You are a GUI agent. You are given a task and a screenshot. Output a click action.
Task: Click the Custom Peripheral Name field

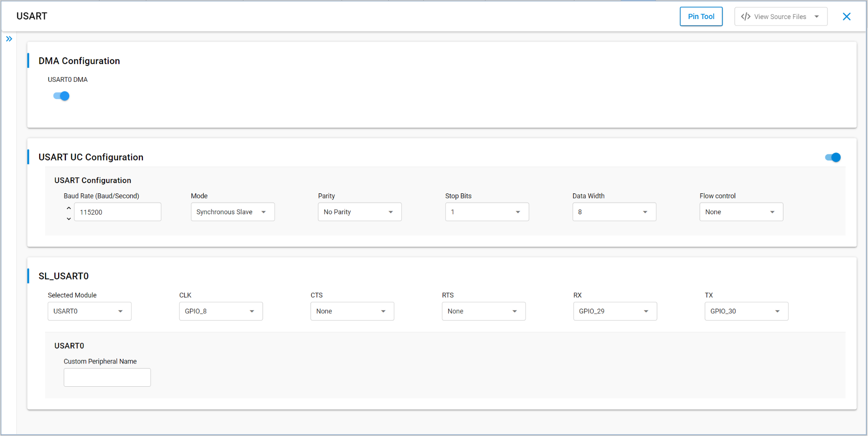(107, 377)
